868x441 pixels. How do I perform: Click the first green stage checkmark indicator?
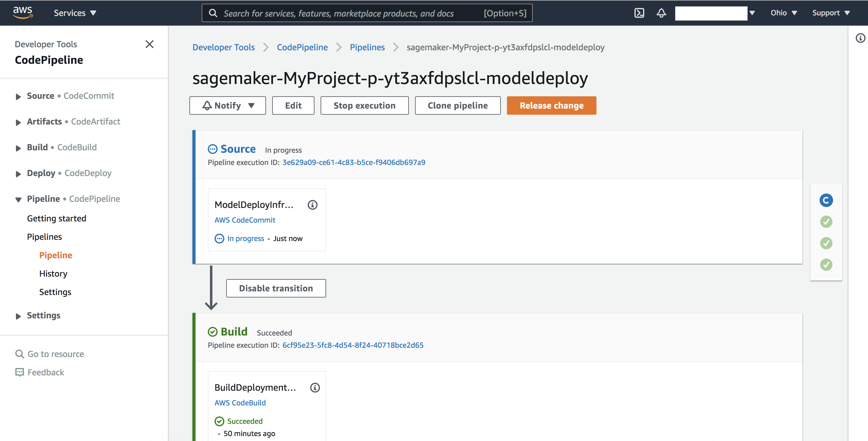coord(826,222)
